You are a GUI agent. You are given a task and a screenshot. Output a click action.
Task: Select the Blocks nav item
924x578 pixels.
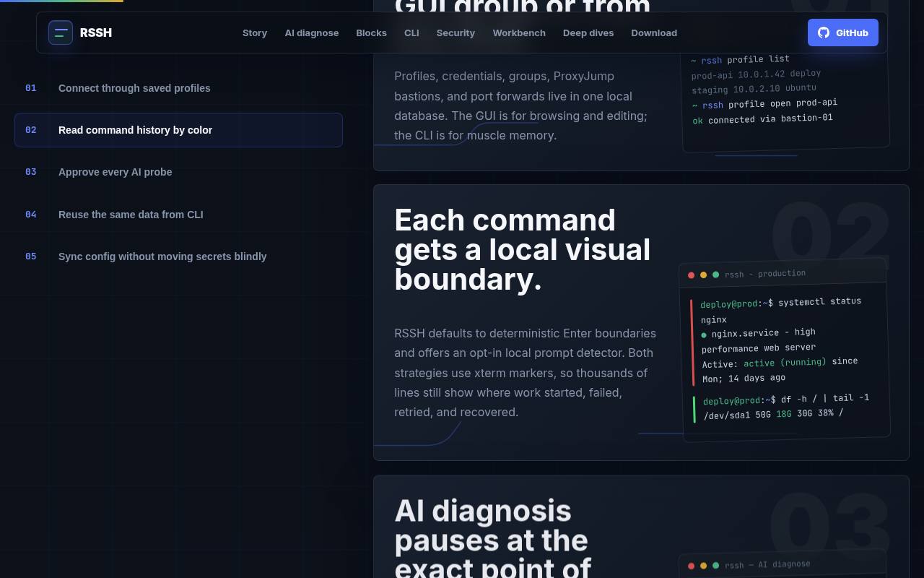coord(371,33)
